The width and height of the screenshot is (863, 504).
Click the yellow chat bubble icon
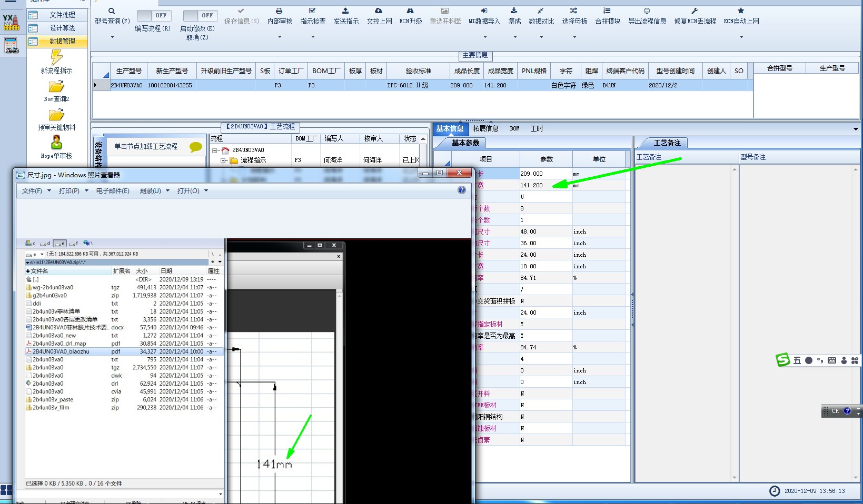[196, 147]
